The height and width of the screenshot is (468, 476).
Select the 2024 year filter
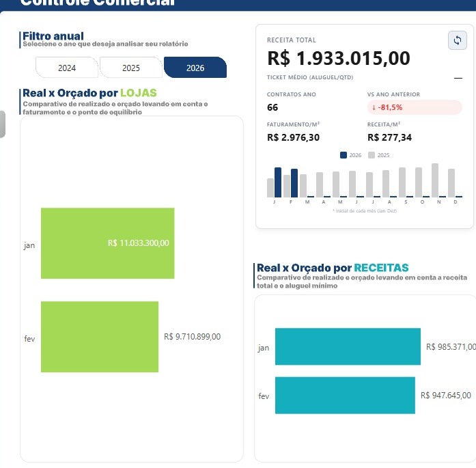[x=67, y=68]
